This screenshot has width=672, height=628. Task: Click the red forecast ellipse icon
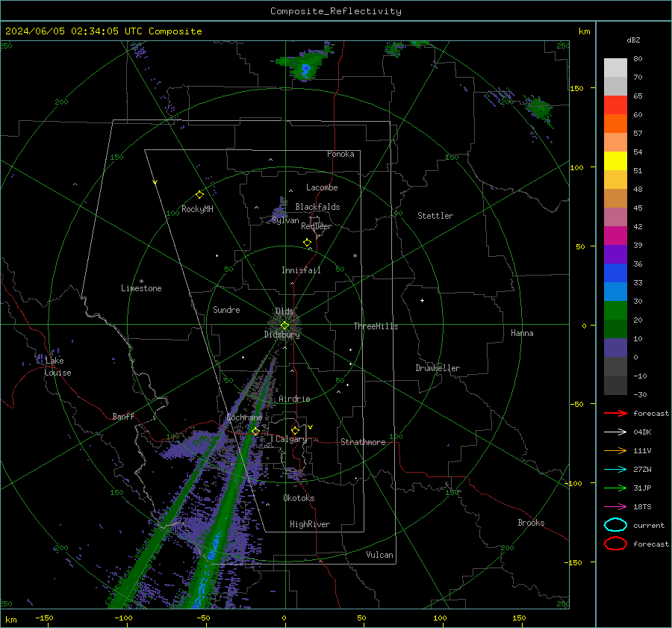(x=615, y=544)
